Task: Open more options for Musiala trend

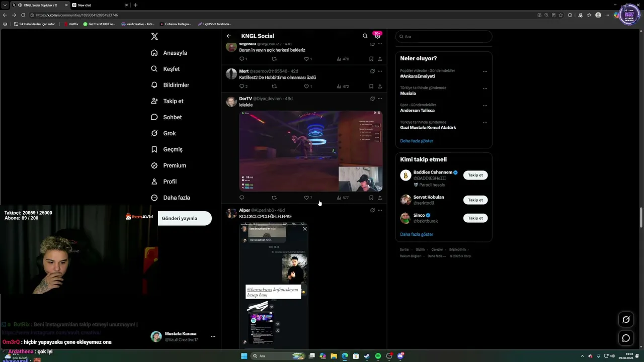Action: (x=485, y=88)
